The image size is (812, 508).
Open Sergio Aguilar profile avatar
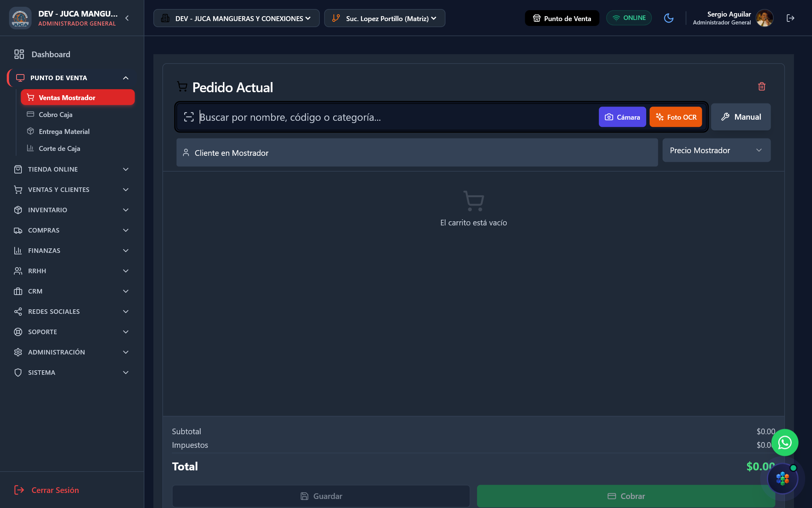(x=765, y=18)
